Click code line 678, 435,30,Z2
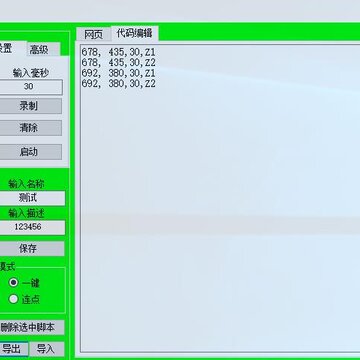The height and width of the screenshot is (360, 360). (x=119, y=63)
